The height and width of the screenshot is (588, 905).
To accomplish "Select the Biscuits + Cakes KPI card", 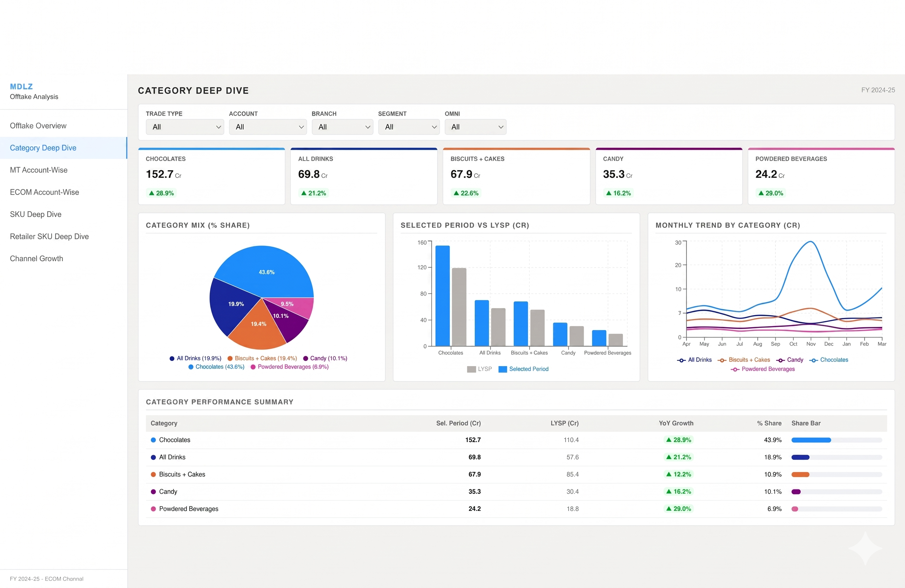I will (516, 176).
